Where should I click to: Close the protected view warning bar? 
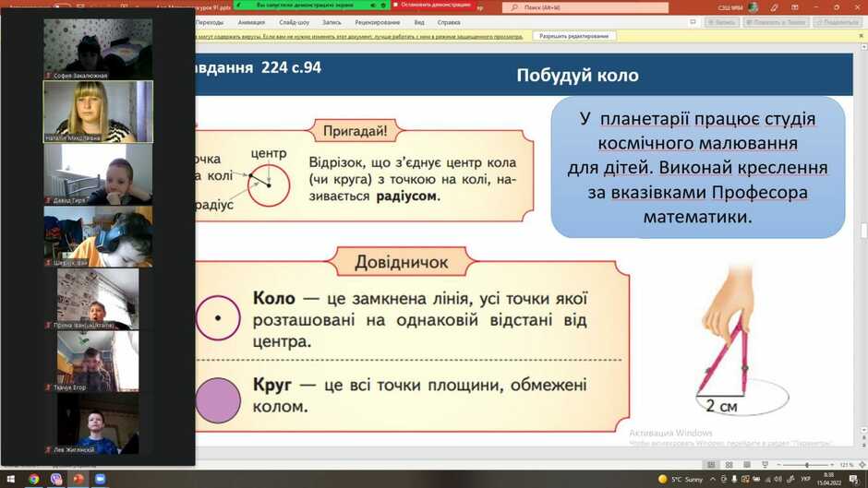point(861,36)
